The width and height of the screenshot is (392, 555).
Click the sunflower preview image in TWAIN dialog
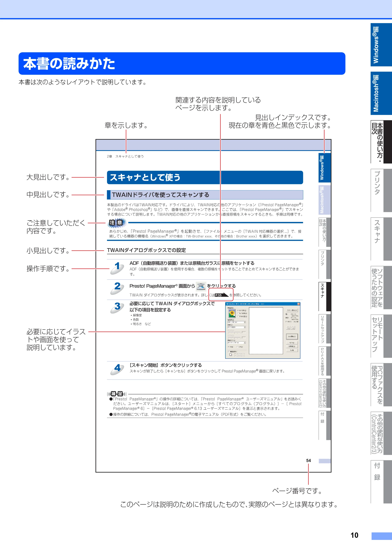(x=232, y=313)
